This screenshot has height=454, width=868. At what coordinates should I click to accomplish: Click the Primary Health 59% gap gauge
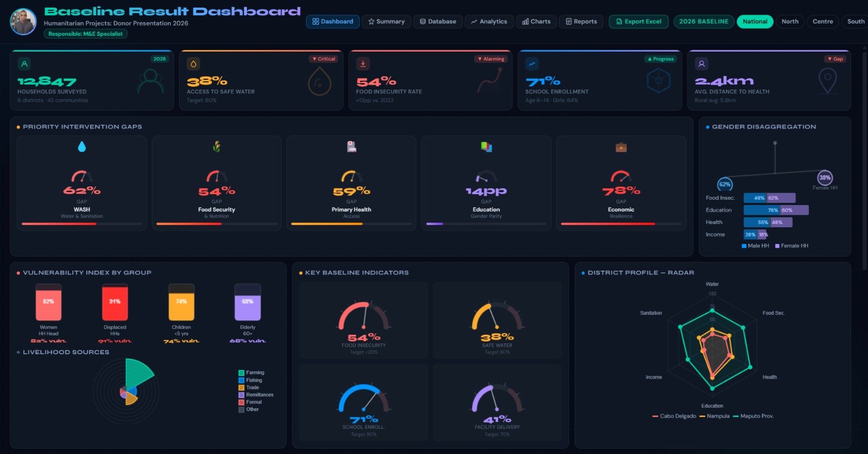click(352, 176)
